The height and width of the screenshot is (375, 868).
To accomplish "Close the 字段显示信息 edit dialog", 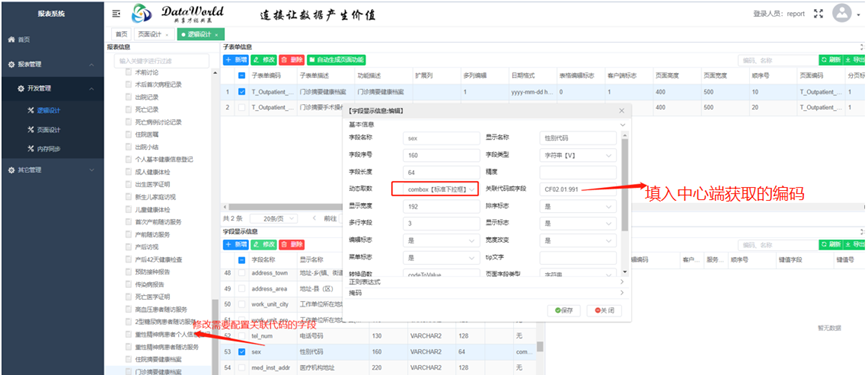I will tap(622, 111).
